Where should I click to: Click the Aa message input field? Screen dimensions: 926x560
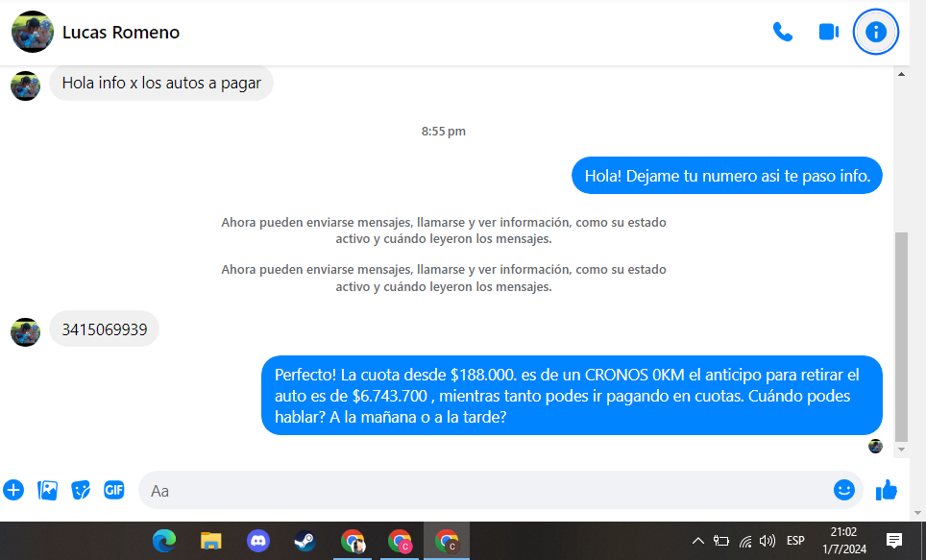point(480,490)
